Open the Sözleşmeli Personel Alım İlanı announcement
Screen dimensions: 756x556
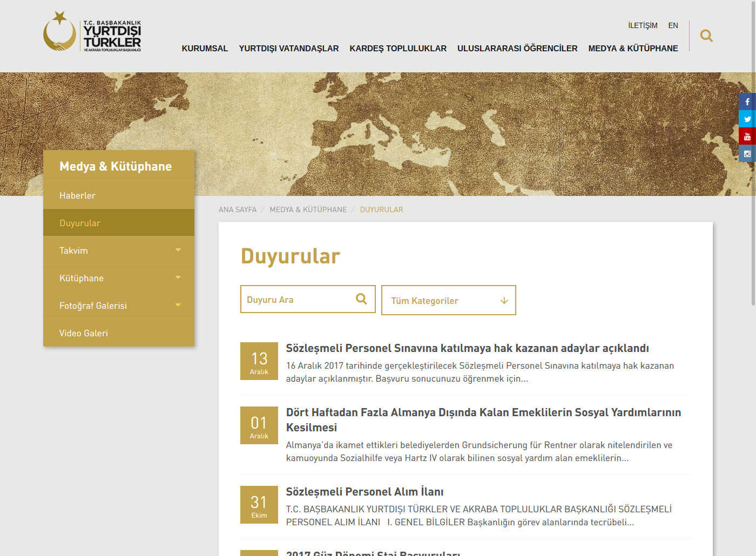pyautogui.click(x=364, y=492)
